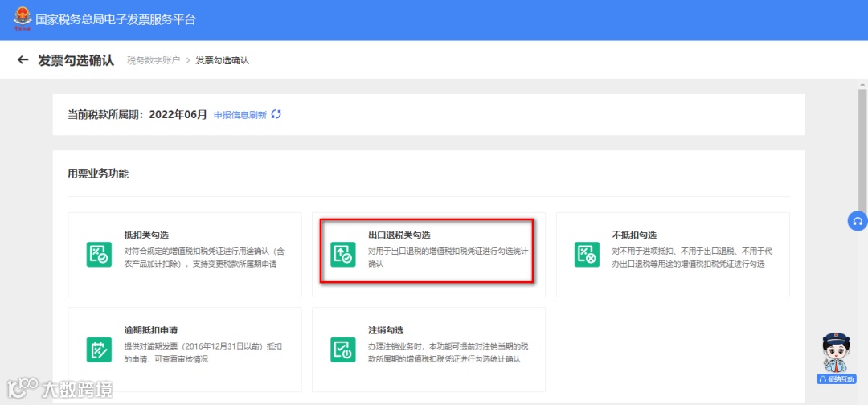
Task: Click the national tax emblem logo
Action: pos(23,20)
